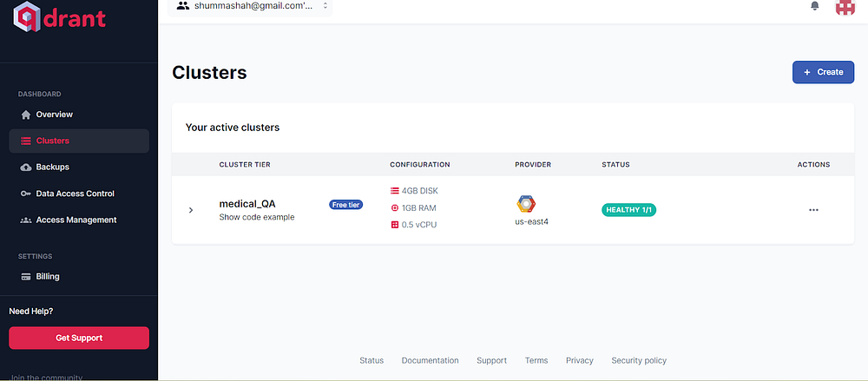Click the Qdrant logo

pyautogui.click(x=59, y=17)
